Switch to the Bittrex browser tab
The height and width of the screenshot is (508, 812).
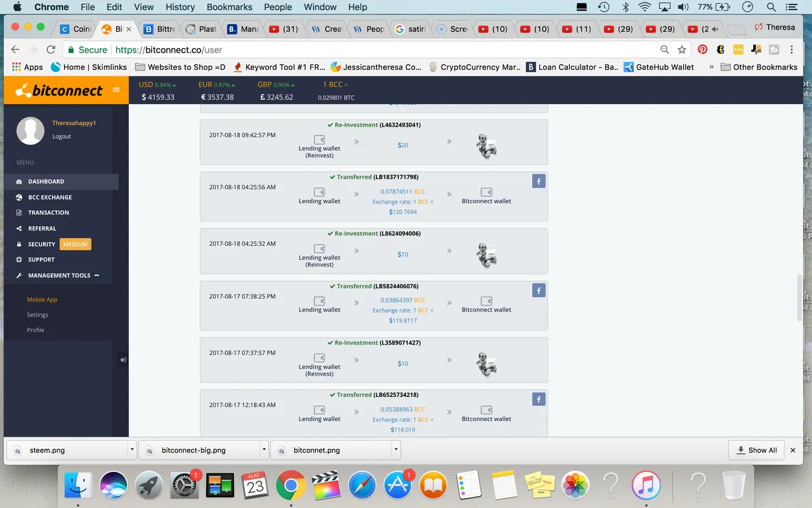pos(160,29)
